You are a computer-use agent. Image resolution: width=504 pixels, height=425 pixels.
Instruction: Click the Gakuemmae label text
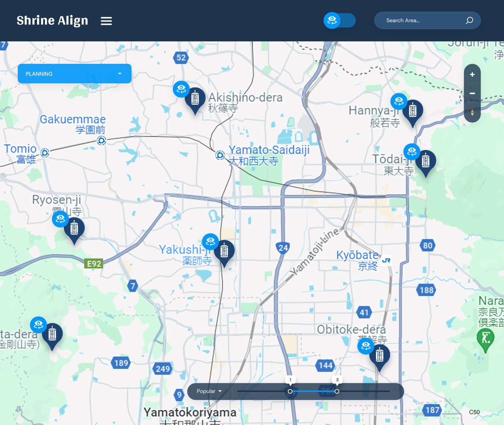tap(73, 119)
